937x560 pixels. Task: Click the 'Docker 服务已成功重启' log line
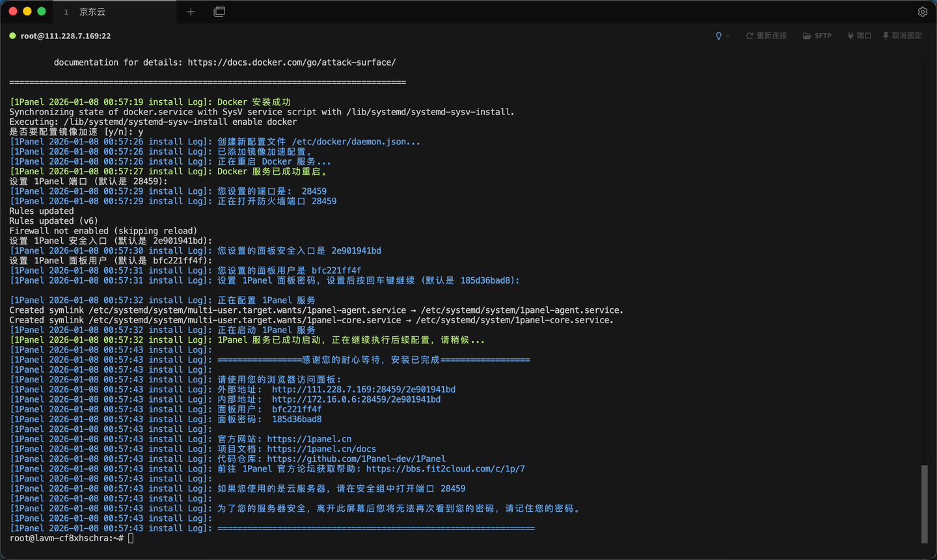pyautogui.click(x=170, y=172)
